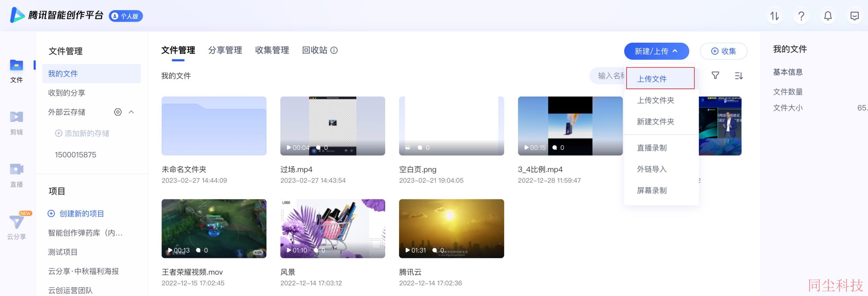
Task: Open the transfer list arrows icon
Action: tap(774, 16)
